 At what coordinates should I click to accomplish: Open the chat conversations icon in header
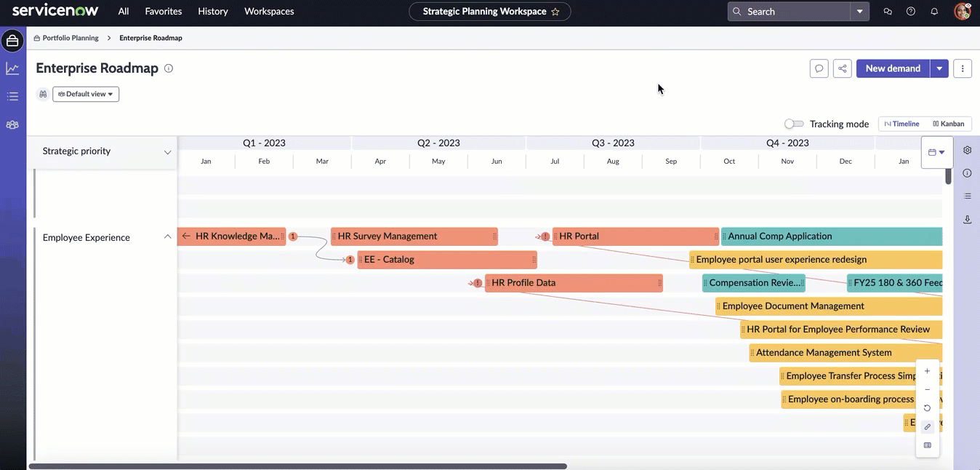(x=888, y=12)
